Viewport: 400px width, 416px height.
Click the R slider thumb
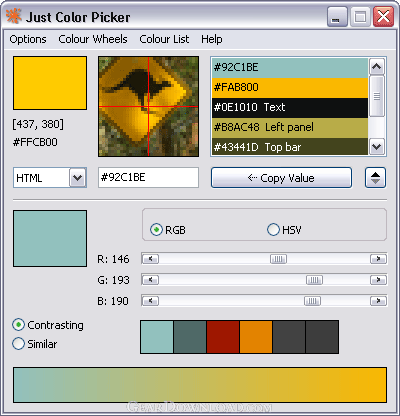coord(278,259)
